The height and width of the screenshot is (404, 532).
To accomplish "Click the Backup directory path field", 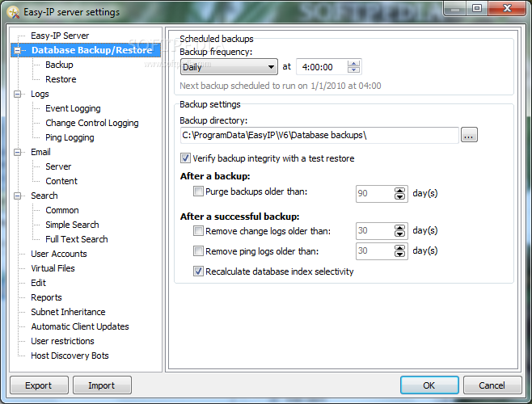I will [319, 136].
